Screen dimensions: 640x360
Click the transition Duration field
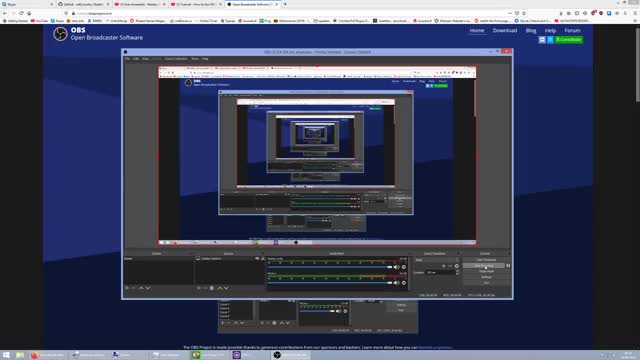tap(440, 273)
